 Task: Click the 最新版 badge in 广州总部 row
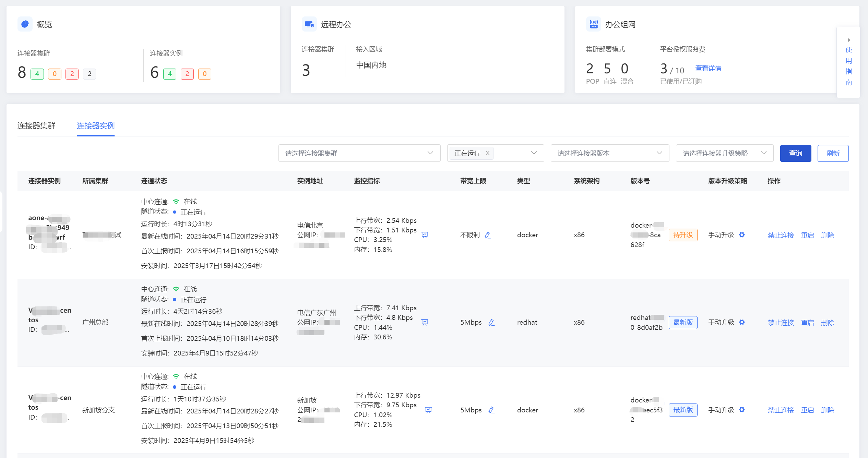coord(683,322)
